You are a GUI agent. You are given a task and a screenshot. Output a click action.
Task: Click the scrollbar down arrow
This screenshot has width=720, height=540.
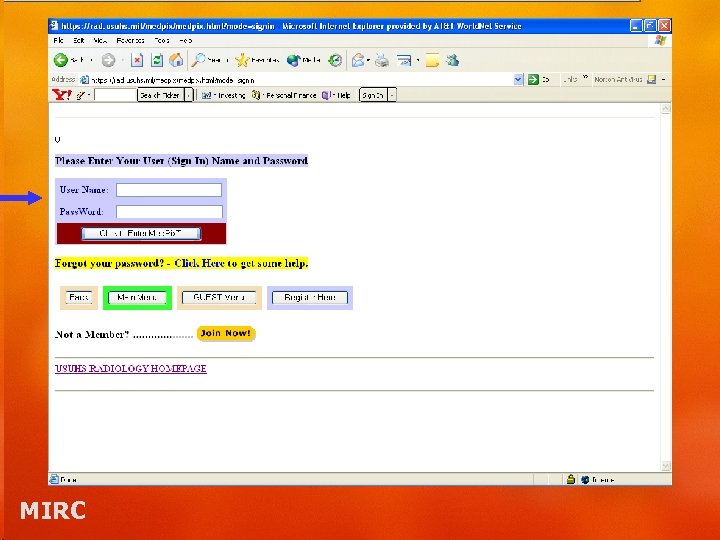pyautogui.click(x=666, y=466)
